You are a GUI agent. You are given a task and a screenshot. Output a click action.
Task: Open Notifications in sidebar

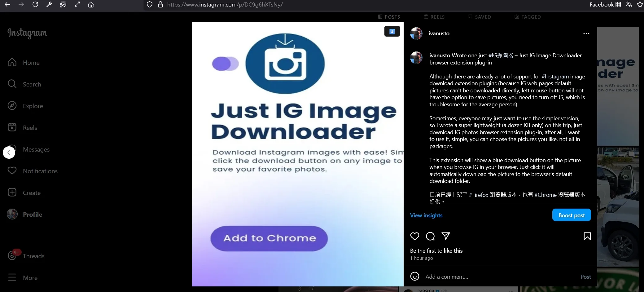coord(33,171)
